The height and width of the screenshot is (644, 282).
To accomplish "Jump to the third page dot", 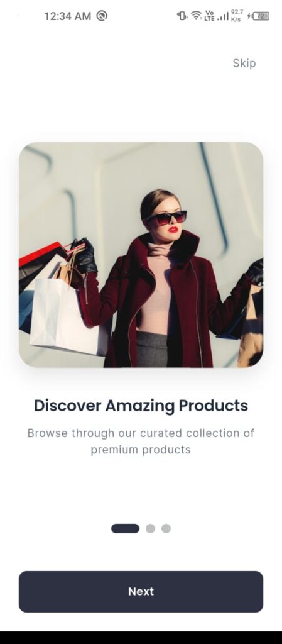I will (x=166, y=528).
